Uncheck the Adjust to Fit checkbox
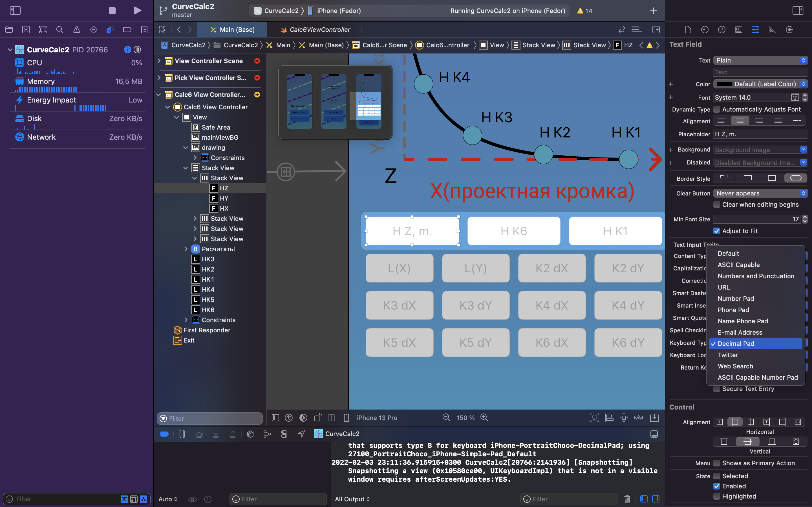 point(716,231)
